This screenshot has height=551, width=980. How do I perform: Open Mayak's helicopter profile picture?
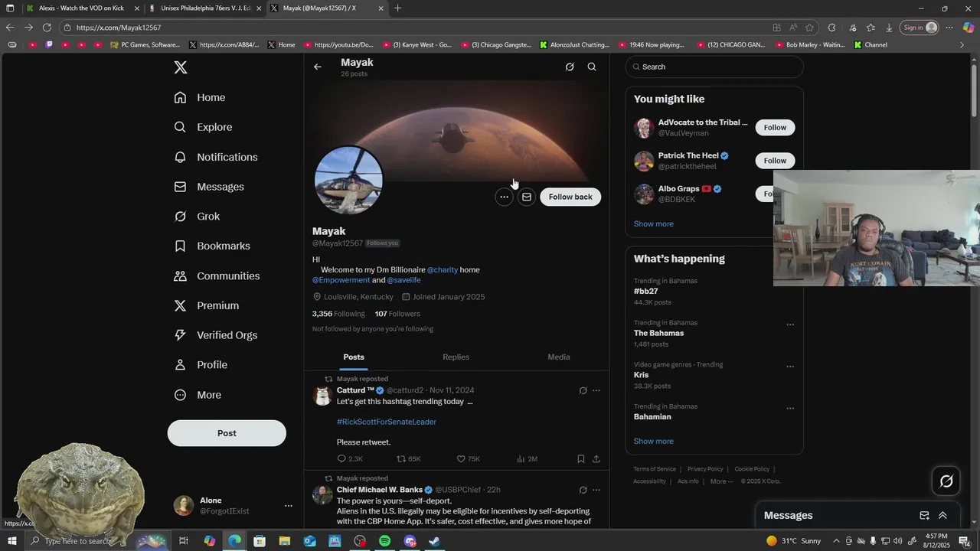[348, 181]
